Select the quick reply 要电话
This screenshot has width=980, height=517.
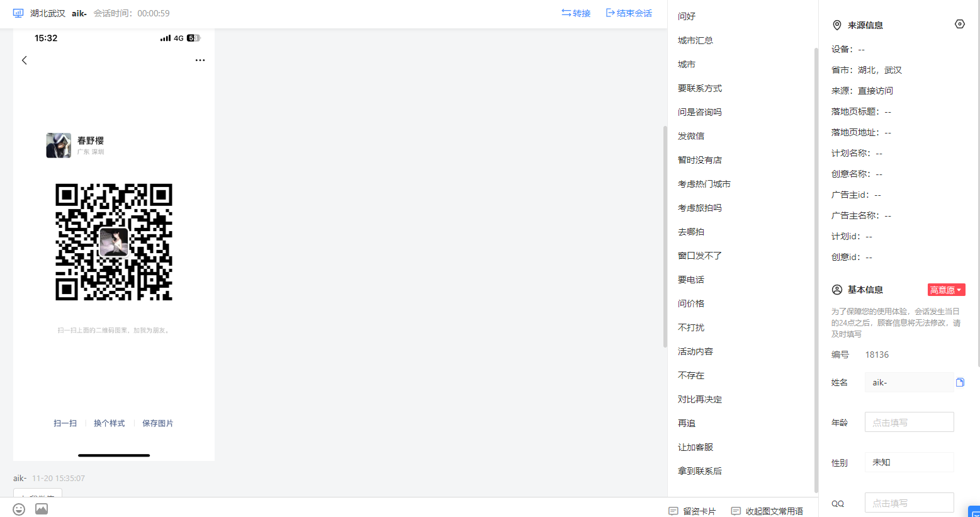pos(691,280)
